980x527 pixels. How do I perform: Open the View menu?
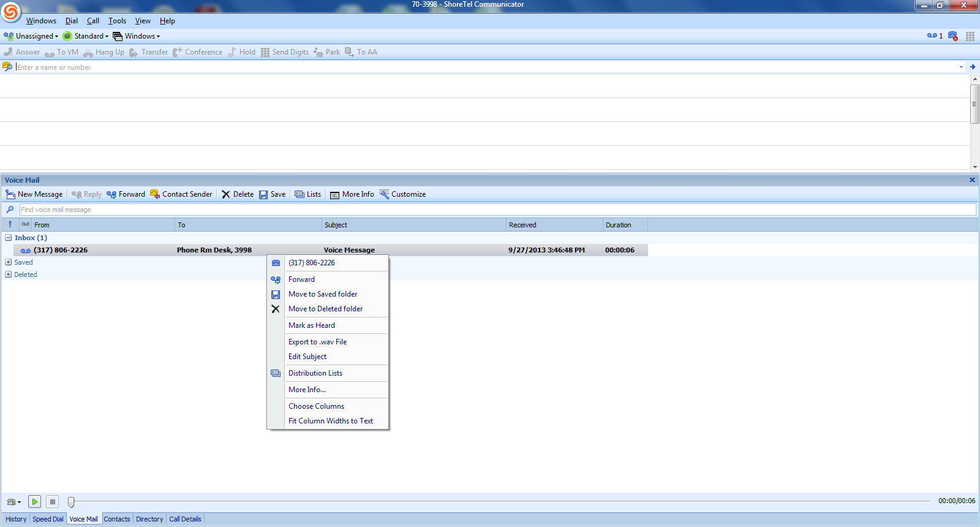coord(143,21)
